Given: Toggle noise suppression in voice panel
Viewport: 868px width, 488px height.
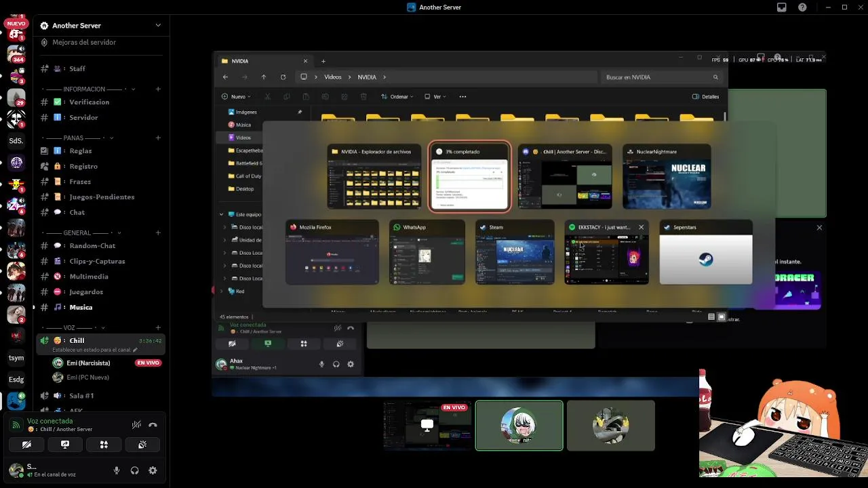Looking at the screenshot, I should point(136,425).
